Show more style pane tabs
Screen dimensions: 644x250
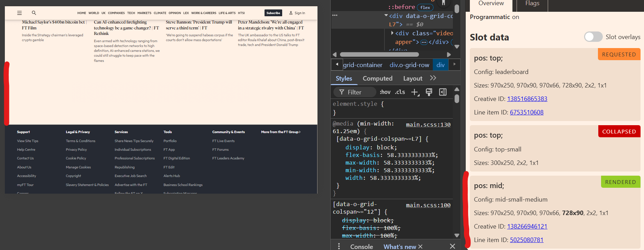[x=433, y=78]
